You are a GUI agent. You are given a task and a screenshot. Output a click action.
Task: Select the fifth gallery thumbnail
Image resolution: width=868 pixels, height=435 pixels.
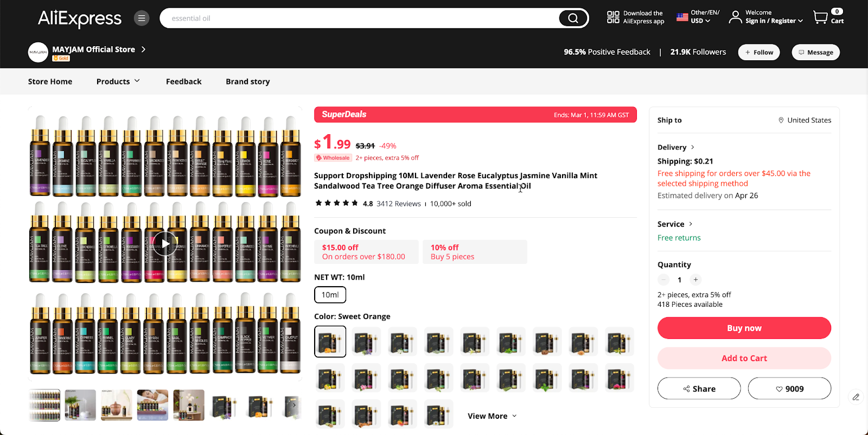click(x=189, y=405)
